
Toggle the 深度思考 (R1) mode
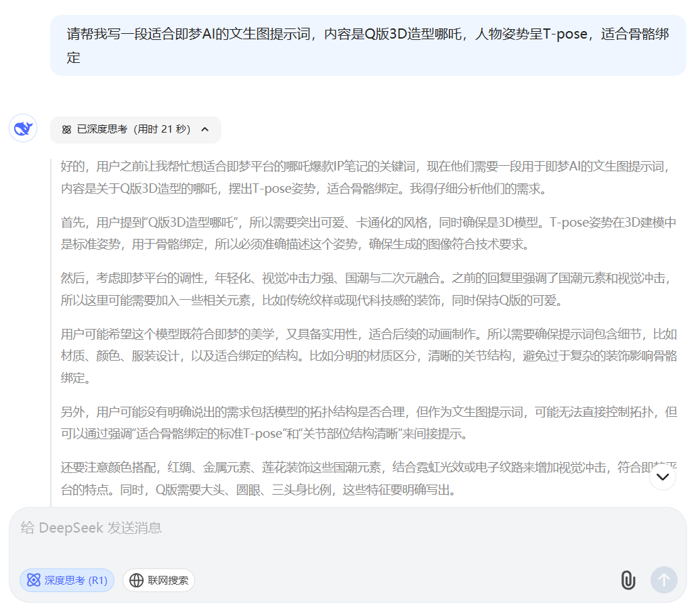tap(67, 580)
